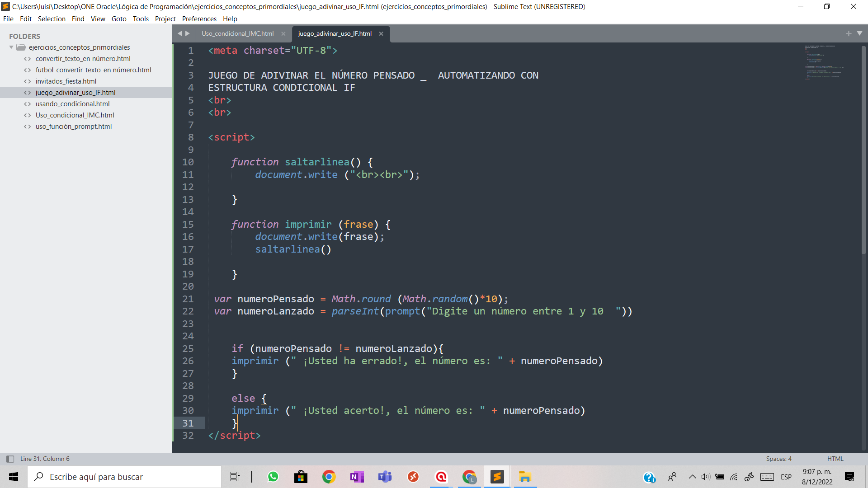Open the tab list dropdown arrow
This screenshot has width=868, height=488.
point(860,33)
